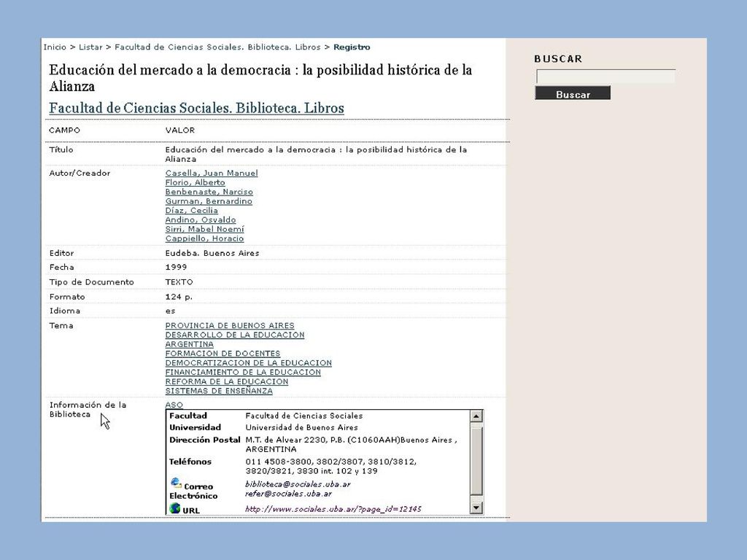Open subject DEMOCRATIZACION DE LA EDUCACION
747x560 pixels.
point(249,363)
